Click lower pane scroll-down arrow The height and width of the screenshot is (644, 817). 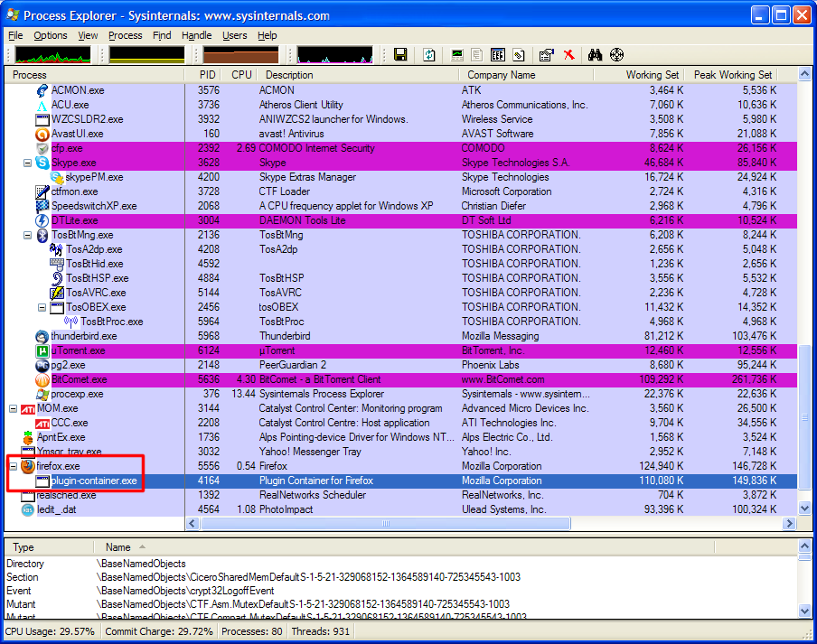click(x=804, y=611)
